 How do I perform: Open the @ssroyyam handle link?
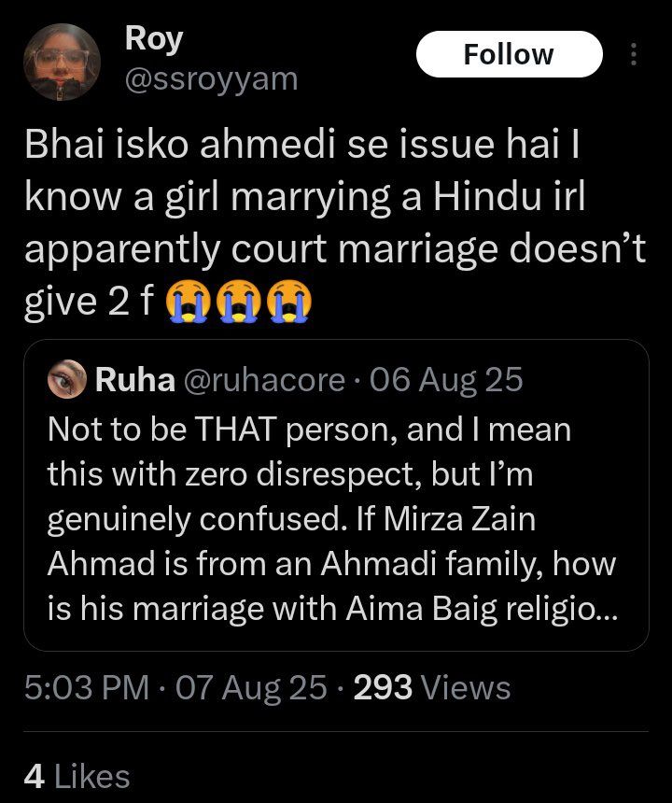tap(211, 79)
